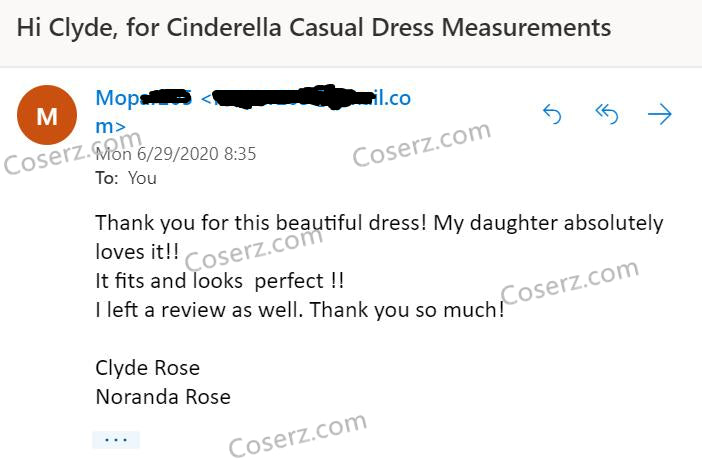Screen dimensions: 702x467
Task: Click the "Clyde Rose" signature line
Action: (x=147, y=368)
